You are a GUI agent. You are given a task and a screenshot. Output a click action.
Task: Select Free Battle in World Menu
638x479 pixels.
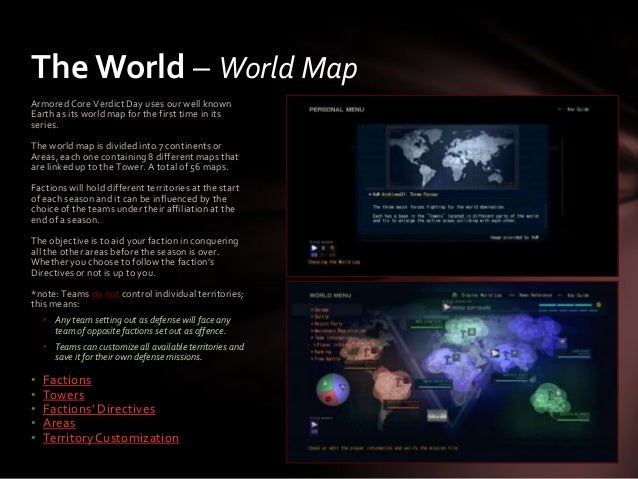click(326, 359)
